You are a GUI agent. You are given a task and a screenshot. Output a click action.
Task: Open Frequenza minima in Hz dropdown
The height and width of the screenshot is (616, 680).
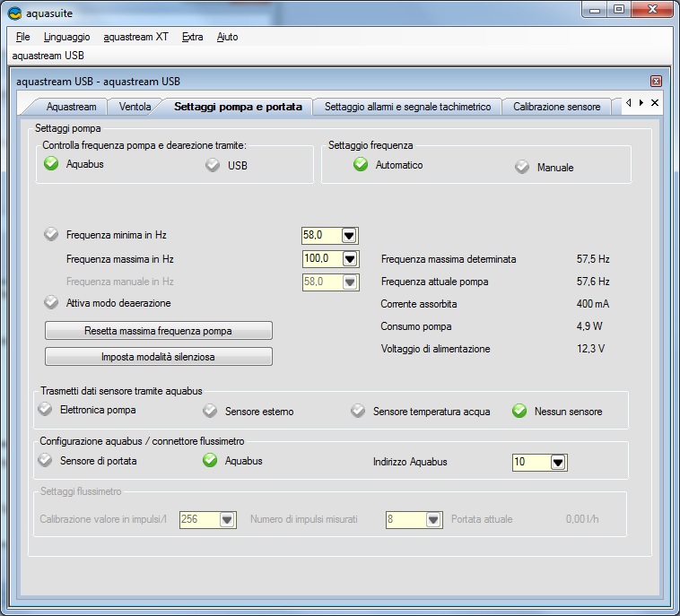click(x=350, y=236)
